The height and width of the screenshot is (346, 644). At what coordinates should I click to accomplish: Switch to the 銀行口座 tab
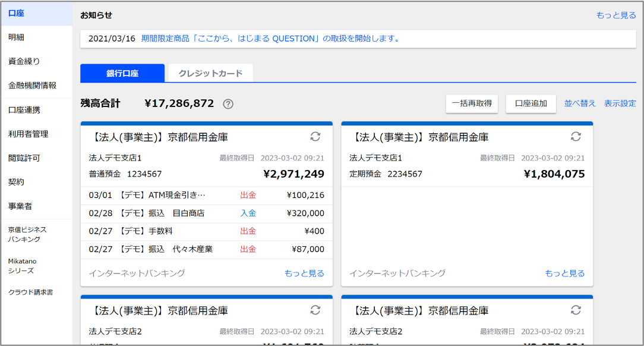point(122,73)
